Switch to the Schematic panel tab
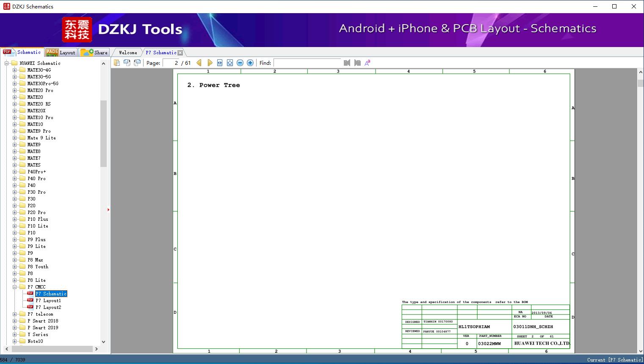644x364 pixels. click(22, 52)
